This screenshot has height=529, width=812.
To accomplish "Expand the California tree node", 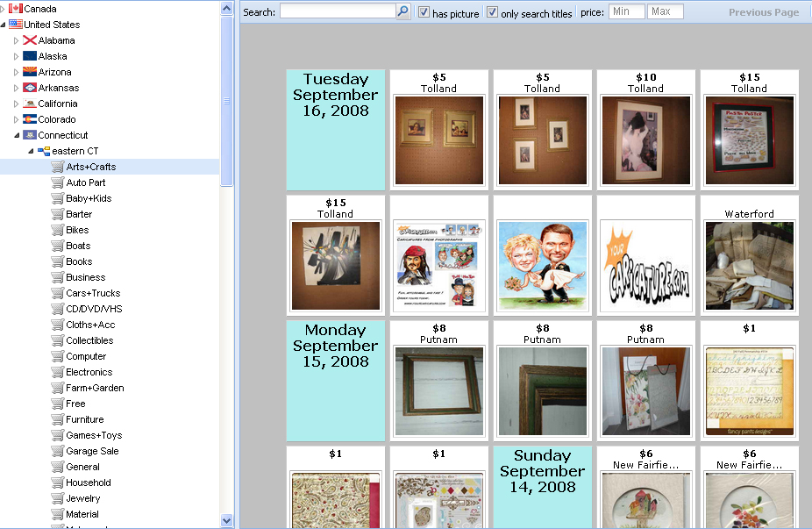I will [x=17, y=104].
